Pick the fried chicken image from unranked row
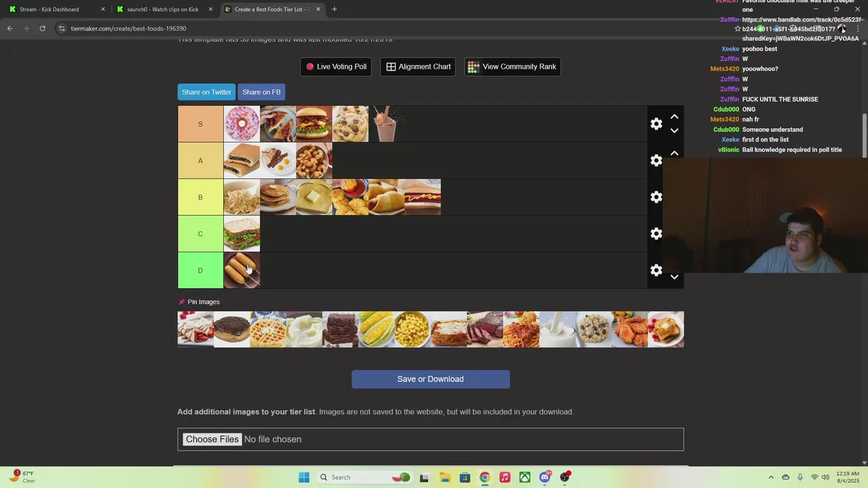The height and width of the screenshot is (488, 868). 629,329
